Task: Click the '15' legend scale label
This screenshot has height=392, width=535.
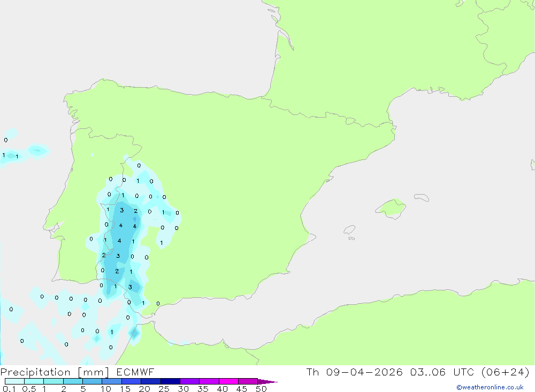Action: pyautogui.click(x=125, y=389)
